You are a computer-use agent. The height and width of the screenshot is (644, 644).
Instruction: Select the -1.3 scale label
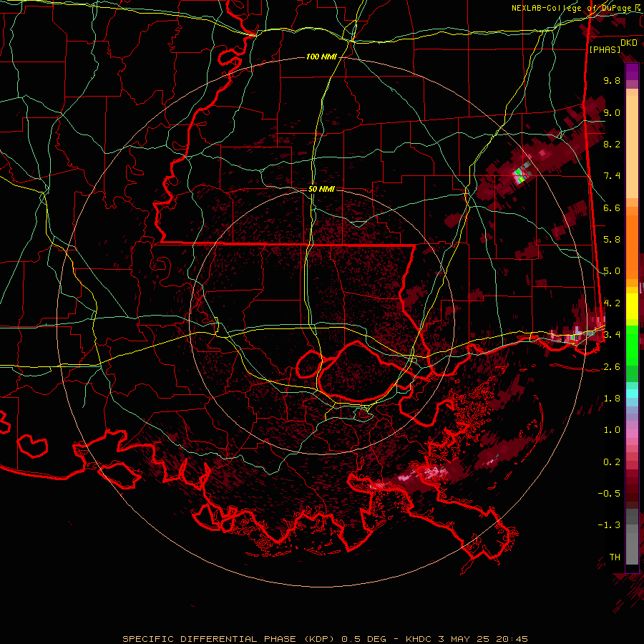click(x=609, y=525)
